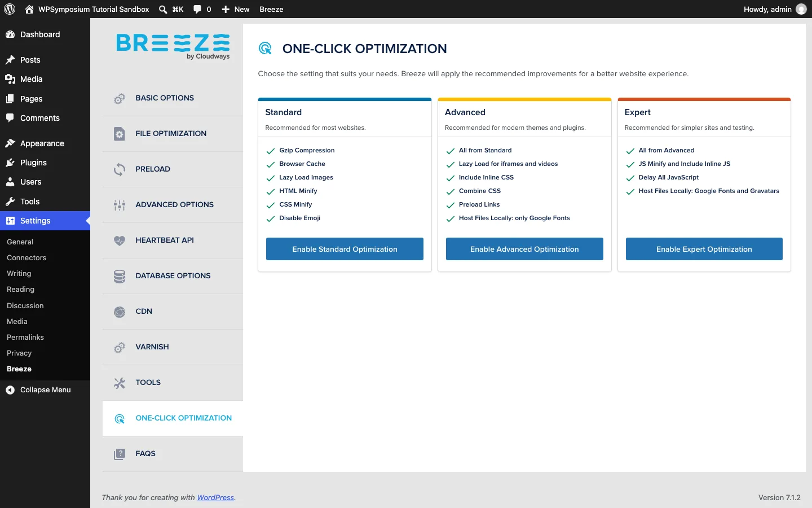Click the File Optimization document icon
Viewport: 812px width, 508px height.
point(120,134)
